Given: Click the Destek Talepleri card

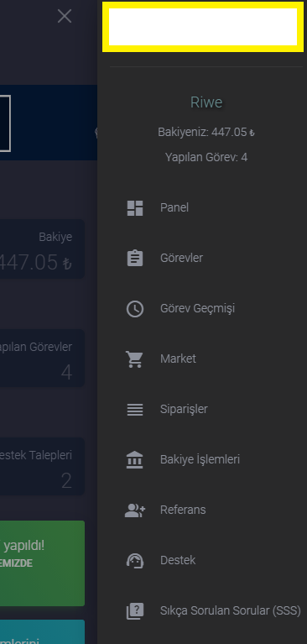Looking at the screenshot, I should 42,467.
